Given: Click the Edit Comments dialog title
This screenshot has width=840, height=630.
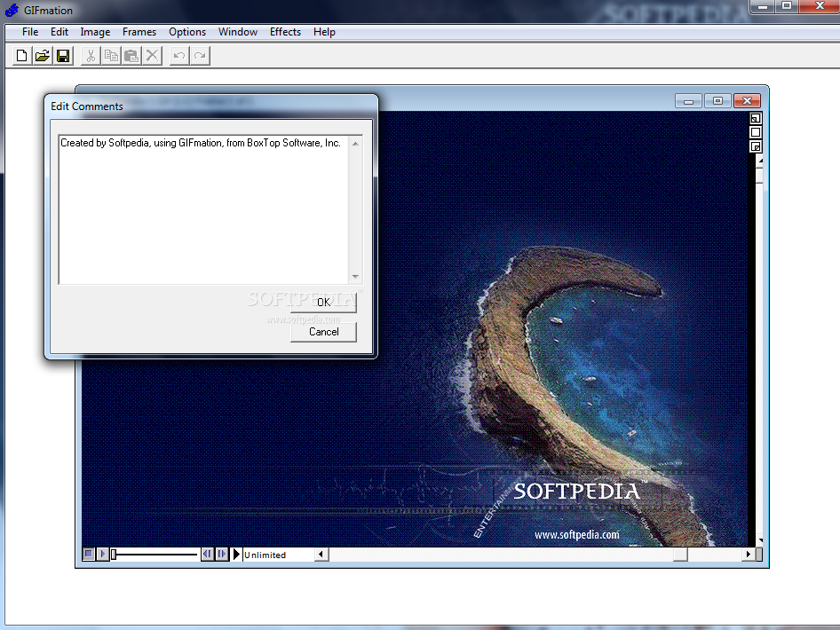Looking at the screenshot, I should 87,106.
